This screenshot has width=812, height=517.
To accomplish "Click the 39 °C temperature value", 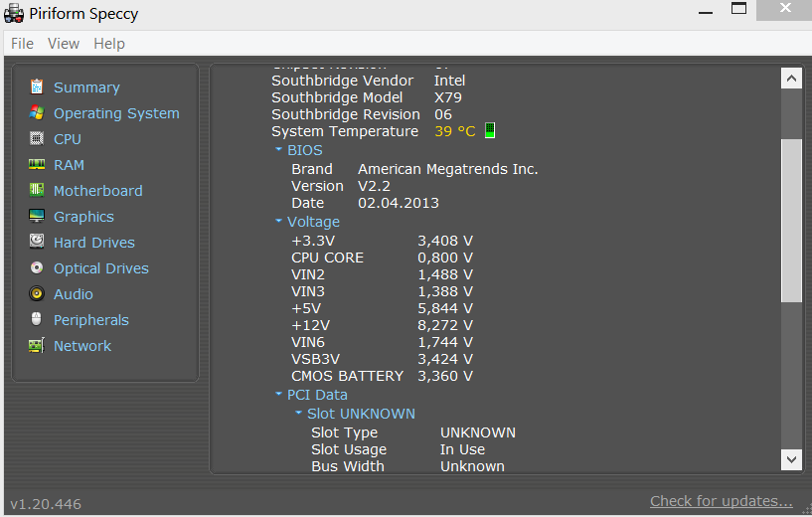I will (x=454, y=131).
